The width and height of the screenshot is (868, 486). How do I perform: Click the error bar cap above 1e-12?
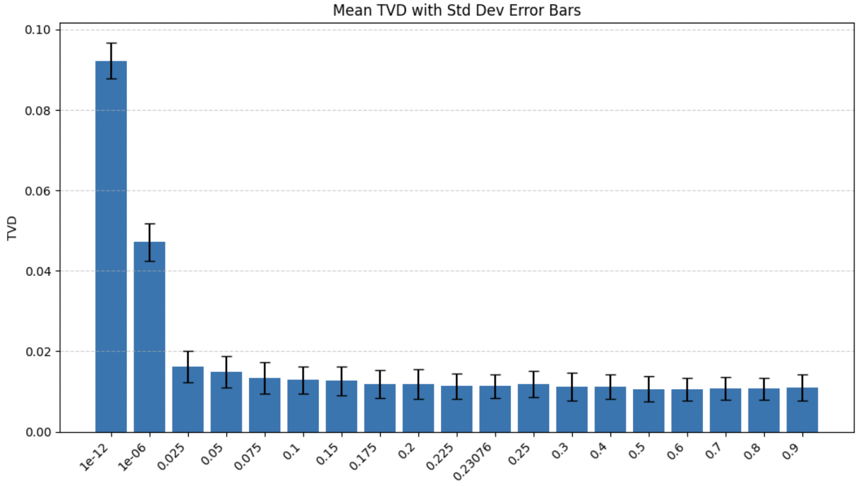tap(112, 43)
